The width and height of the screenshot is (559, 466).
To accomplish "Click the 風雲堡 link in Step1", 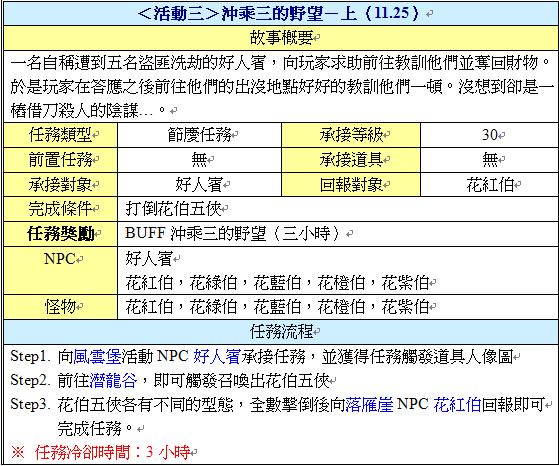I will click(97, 356).
